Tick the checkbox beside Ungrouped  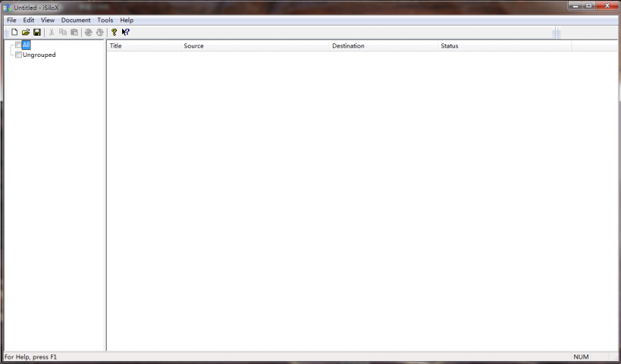pyautogui.click(x=18, y=55)
